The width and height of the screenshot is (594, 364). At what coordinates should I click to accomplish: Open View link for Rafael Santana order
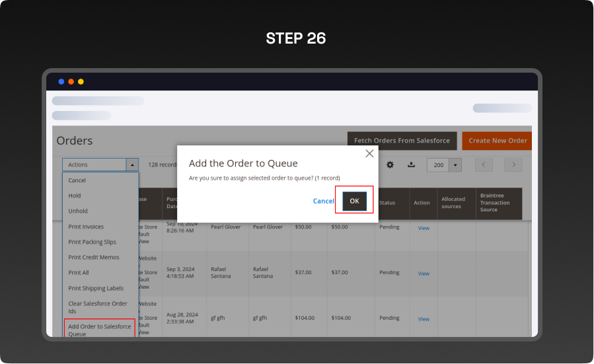424,273
